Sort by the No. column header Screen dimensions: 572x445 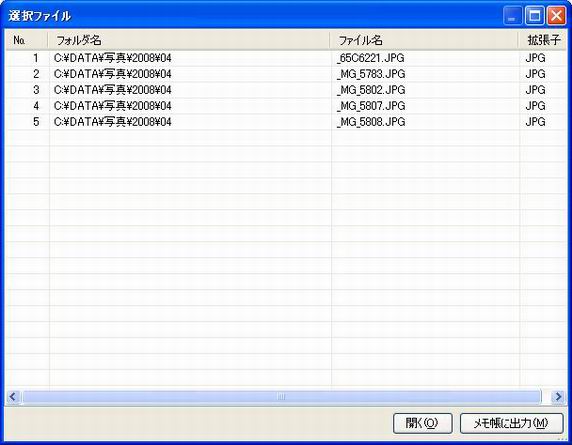click(x=27, y=40)
